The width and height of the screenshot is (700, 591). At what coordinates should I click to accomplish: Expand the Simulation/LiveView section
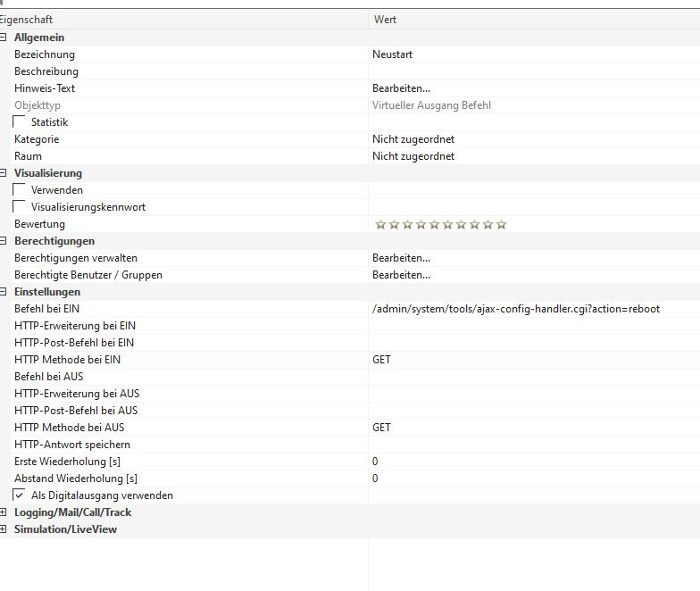[4, 529]
